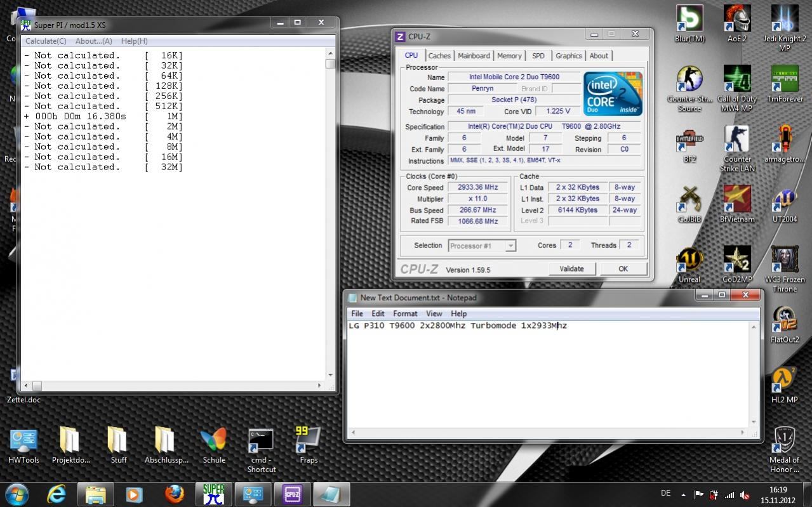Screen dimensions: 812x507
Task: Open Notepad Help menu
Action: point(459,313)
